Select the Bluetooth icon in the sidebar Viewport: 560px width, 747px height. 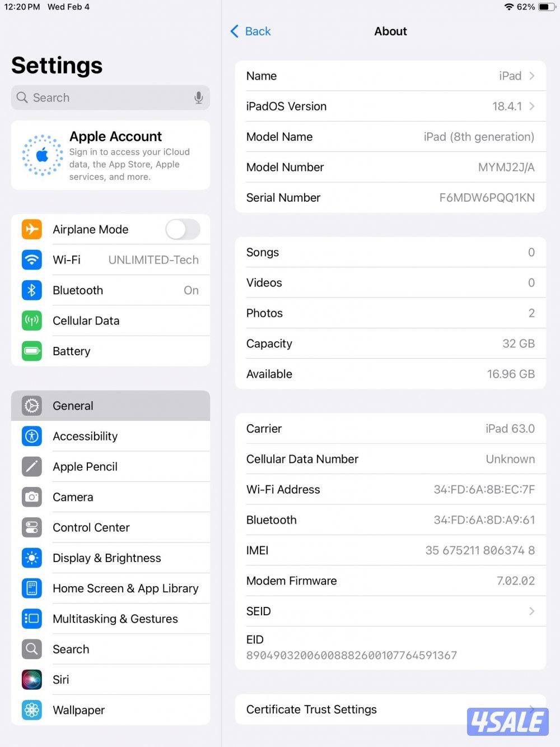pyautogui.click(x=32, y=290)
